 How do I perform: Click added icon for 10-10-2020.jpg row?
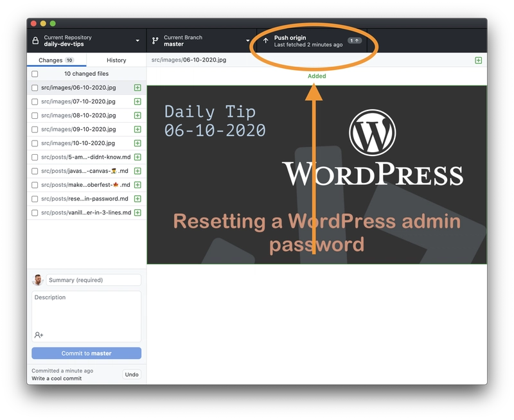pyautogui.click(x=137, y=143)
